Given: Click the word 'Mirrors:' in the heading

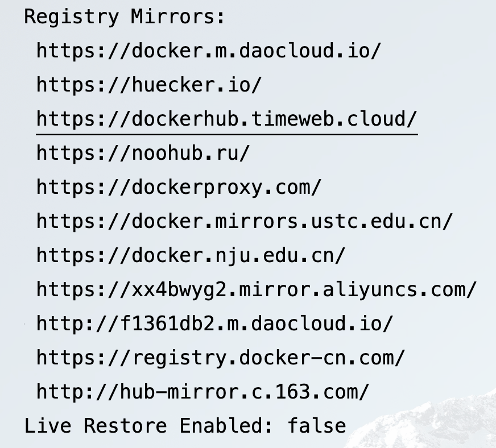Looking at the screenshot, I should tap(179, 16).
